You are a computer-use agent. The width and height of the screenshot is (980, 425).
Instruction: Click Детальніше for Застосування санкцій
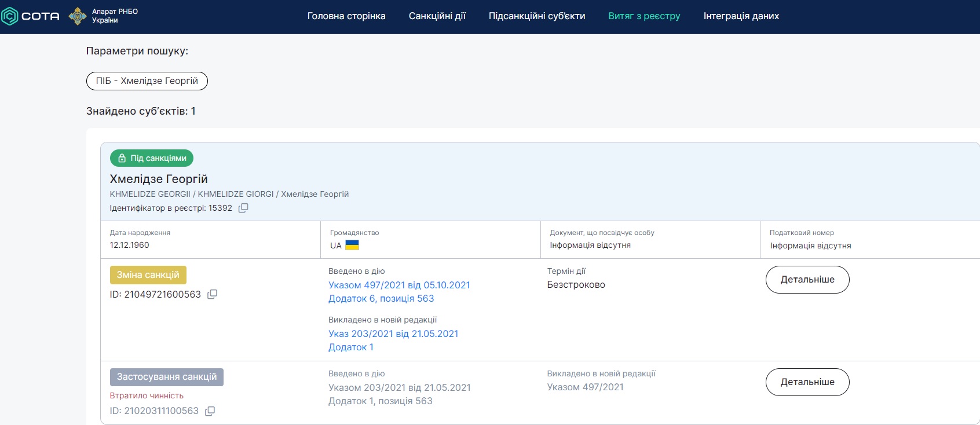(x=807, y=382)
